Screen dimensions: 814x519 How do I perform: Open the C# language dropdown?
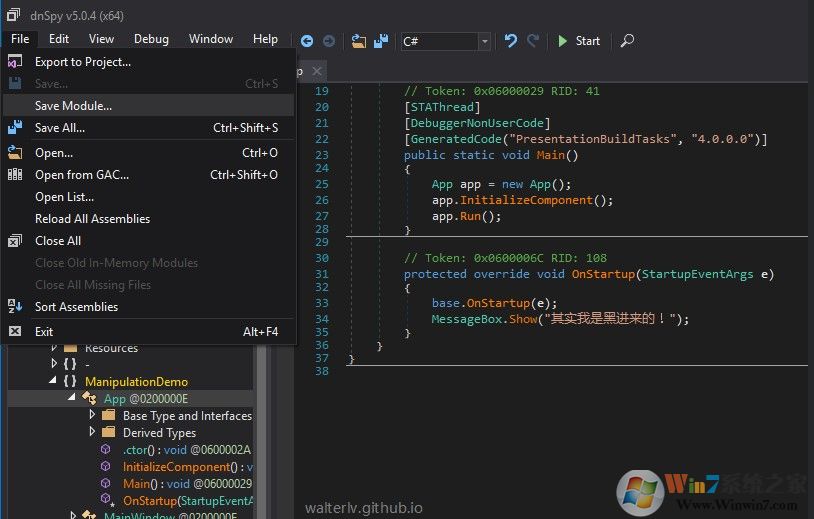[x=484, y=41]
